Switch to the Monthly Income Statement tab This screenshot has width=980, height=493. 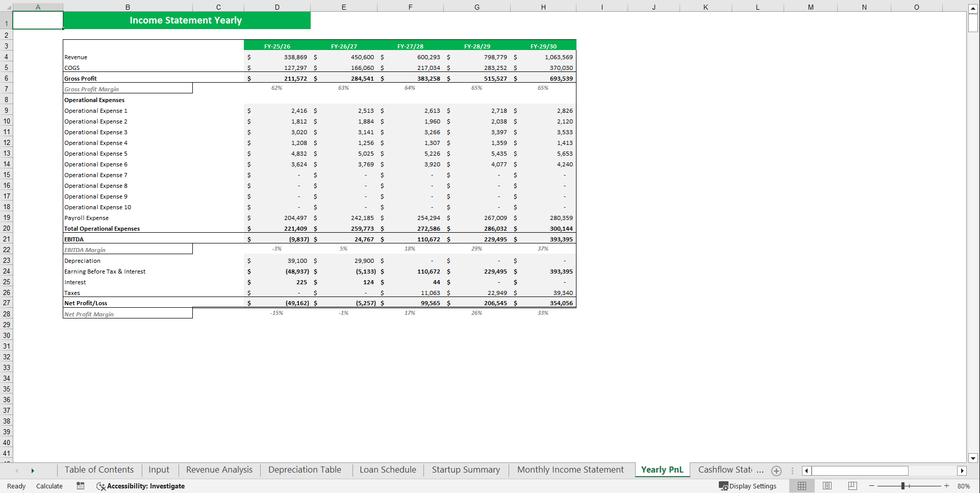pos(570,470)
